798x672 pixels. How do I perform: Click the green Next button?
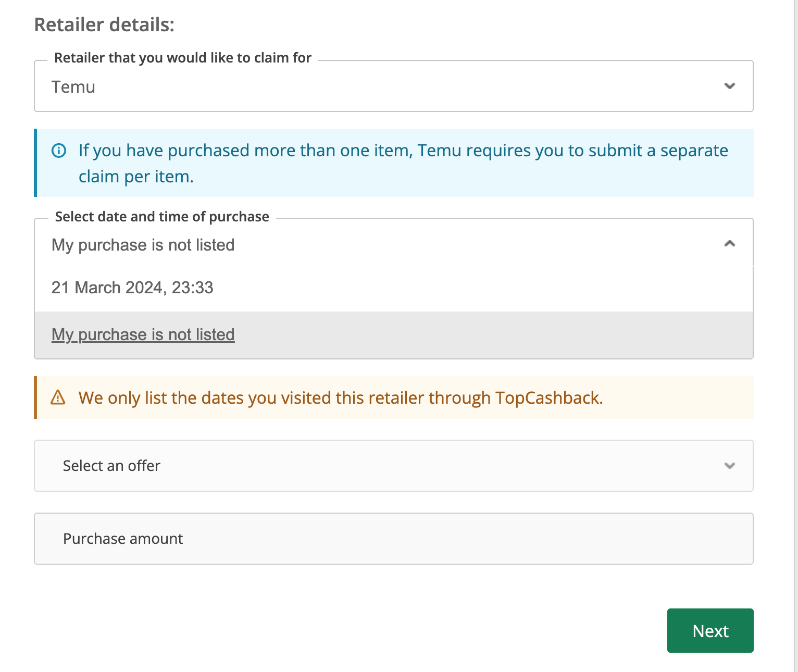710,630
